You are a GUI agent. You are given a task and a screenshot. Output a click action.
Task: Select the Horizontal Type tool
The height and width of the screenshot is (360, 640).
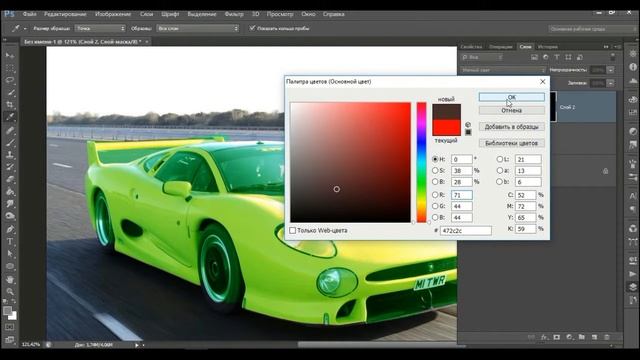10,242
